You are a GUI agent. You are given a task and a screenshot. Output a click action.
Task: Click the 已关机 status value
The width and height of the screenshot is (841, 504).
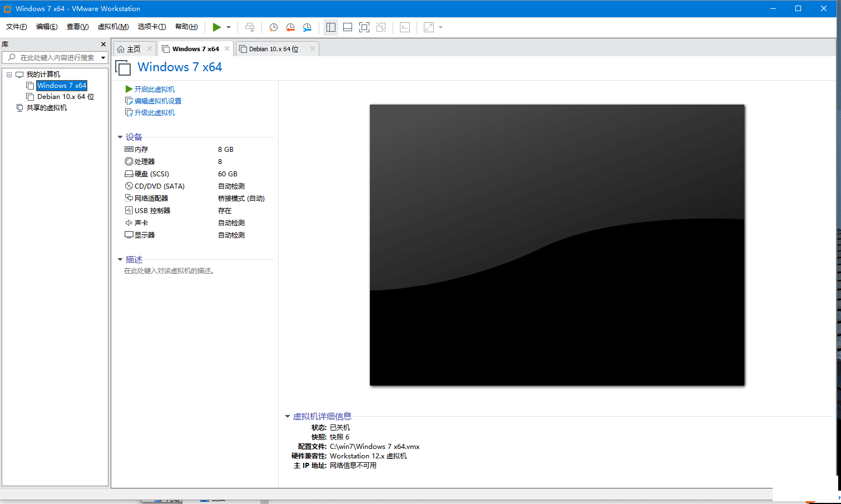(x=340, y=428)
